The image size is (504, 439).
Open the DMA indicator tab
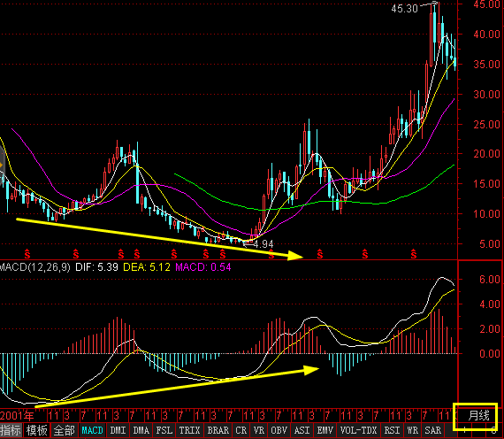(141, 430)
